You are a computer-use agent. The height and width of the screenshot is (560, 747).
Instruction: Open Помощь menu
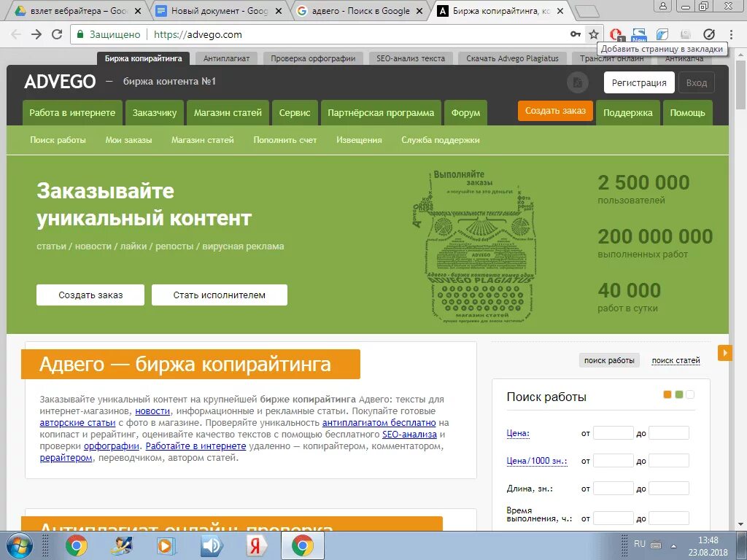coord(687,113)
